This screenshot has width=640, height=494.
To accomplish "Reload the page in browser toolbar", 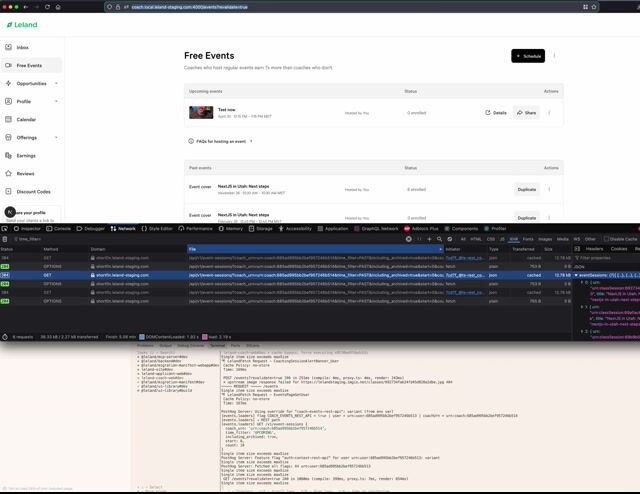I will pyautogui.click(x=47, y=7).
